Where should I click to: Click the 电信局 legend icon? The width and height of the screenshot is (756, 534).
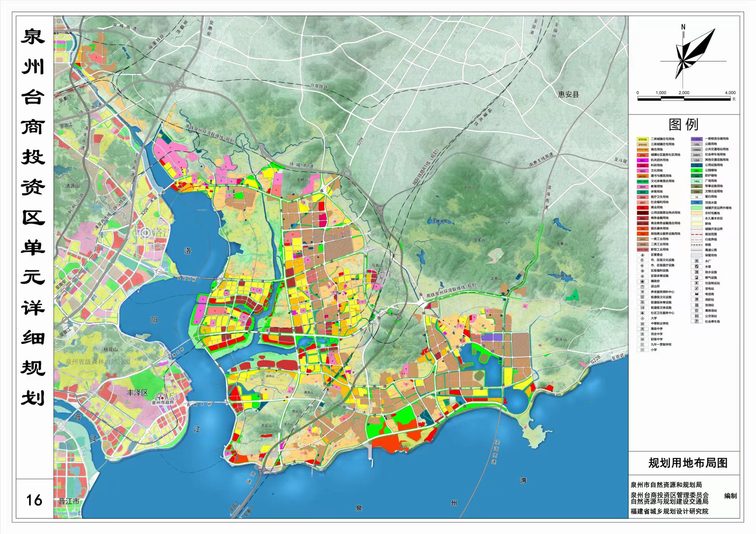pyautogui.click(x=696, y=294)
